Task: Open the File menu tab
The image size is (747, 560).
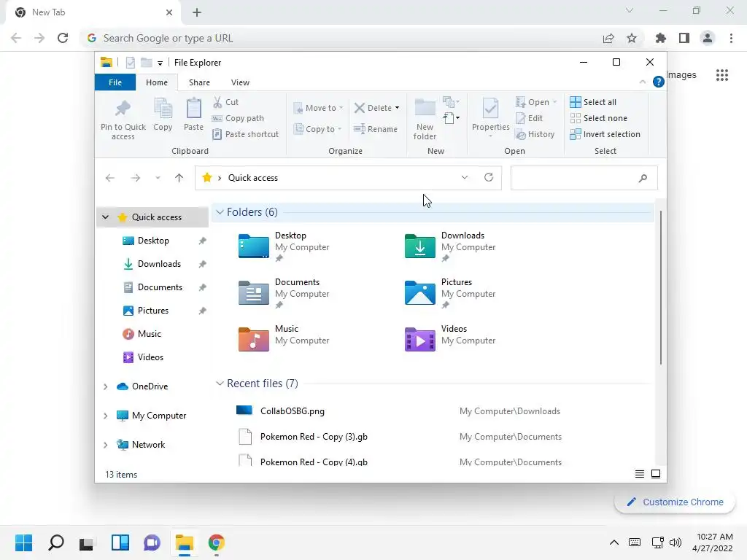Action: coord(115,82)
